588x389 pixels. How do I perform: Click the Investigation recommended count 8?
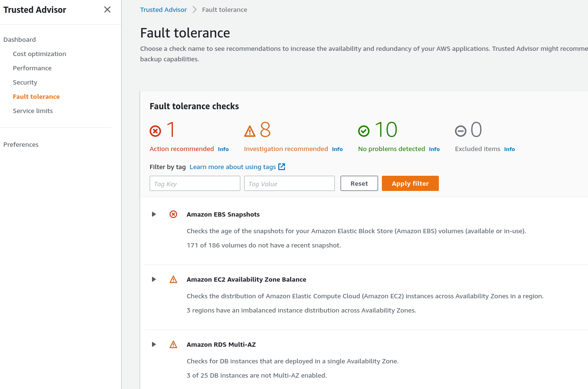coord(265,130)
